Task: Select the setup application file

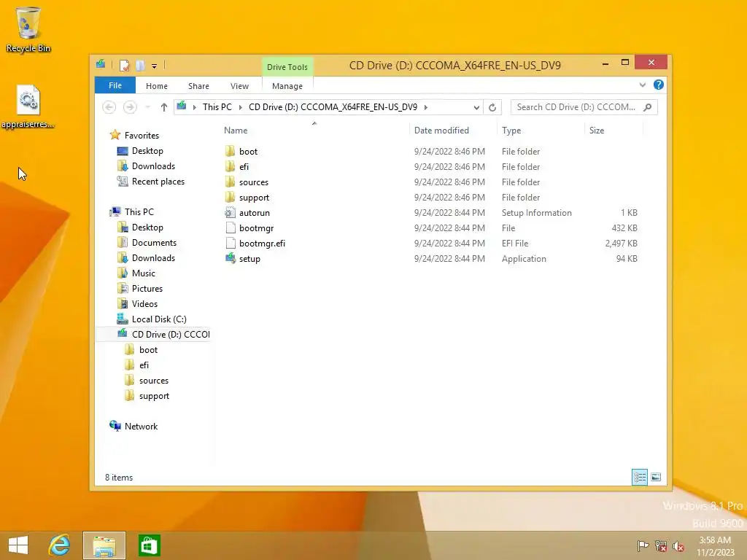Action: pos(249,259)
